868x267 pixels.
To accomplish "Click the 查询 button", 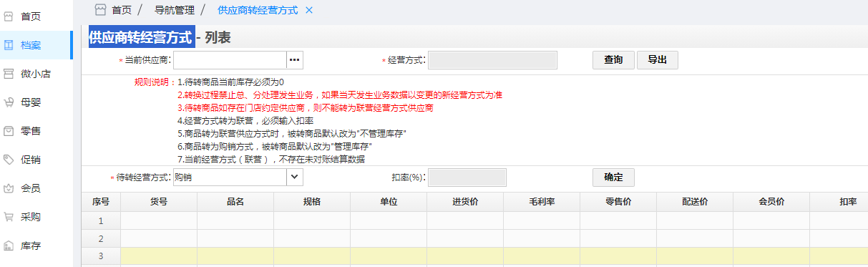I will tap(613, 60).
